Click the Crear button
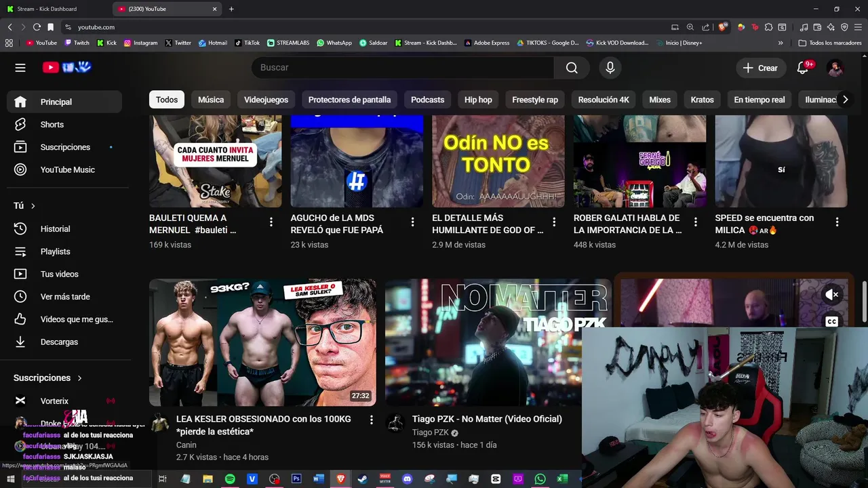 pos(760,68)
